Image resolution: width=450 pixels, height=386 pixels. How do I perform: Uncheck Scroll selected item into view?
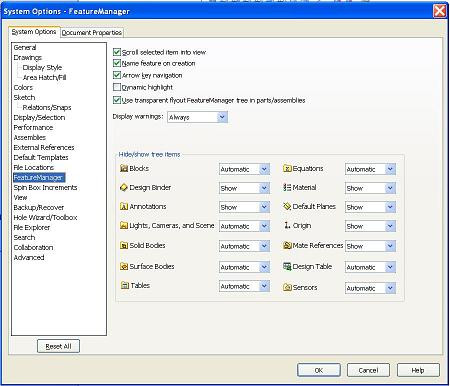[117, 52]
